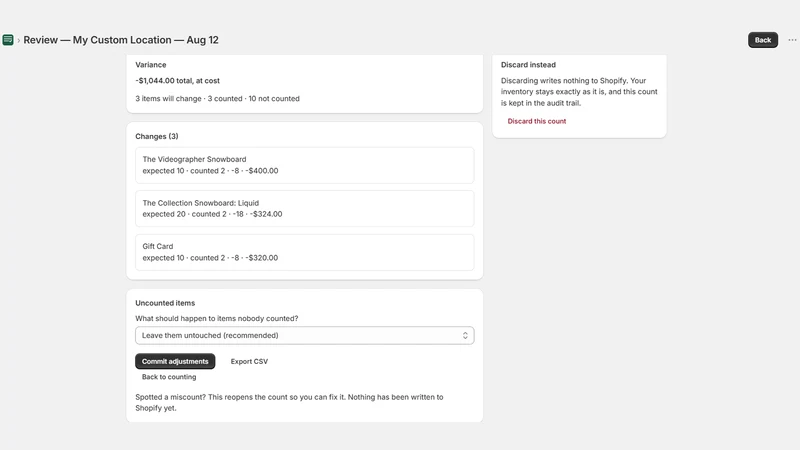The height and width of the screenshot is (450, 800).
Task: Click the Uncounted items heading
Action: tap(165, 303)
